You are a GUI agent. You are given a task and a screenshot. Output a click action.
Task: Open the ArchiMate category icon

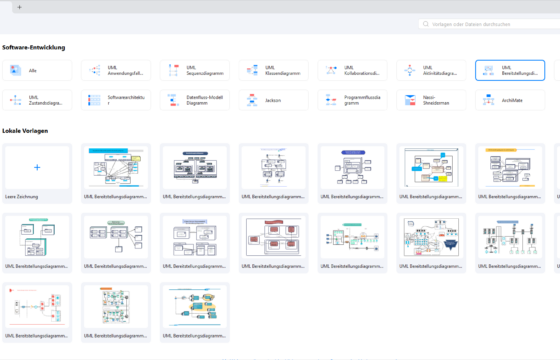point(489,100)
